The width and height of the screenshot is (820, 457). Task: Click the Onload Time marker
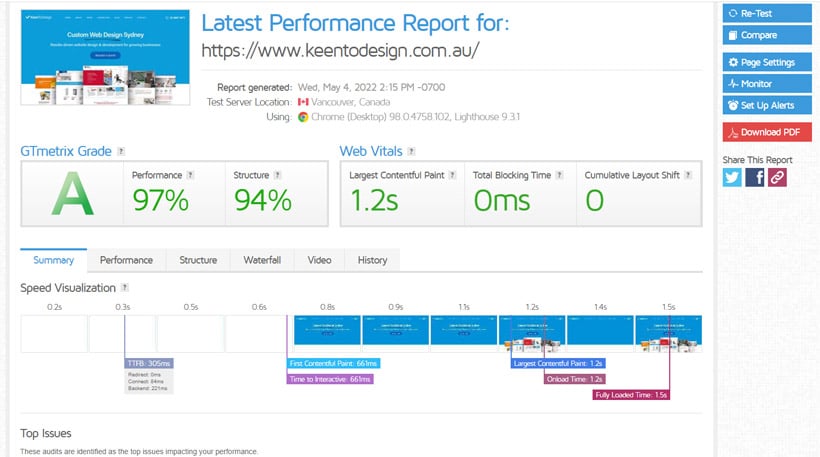click(575, 379)
